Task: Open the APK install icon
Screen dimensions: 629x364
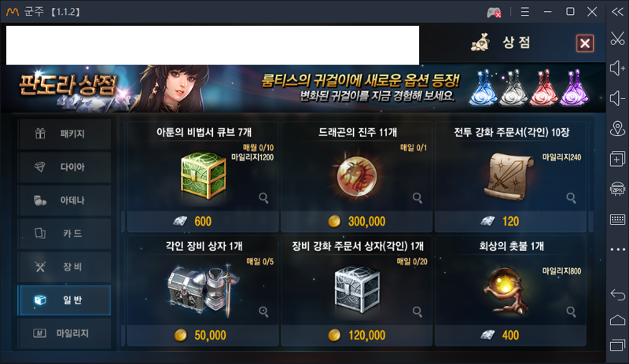Action: (617, 189)
